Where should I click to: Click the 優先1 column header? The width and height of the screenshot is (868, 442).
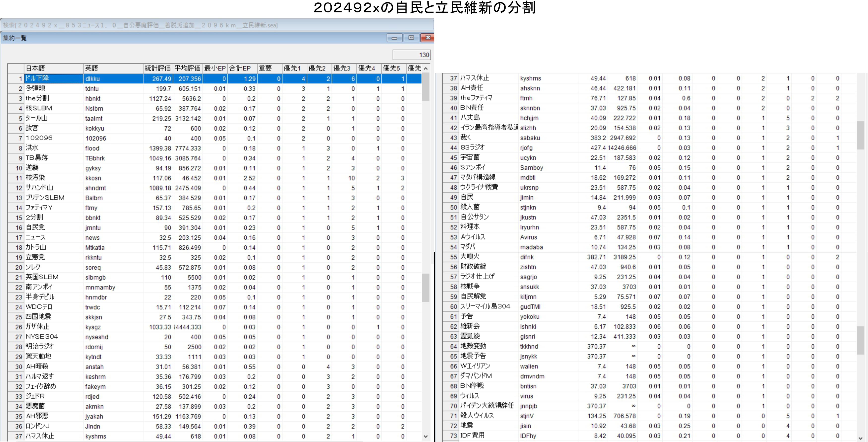[x=294, y=68]
